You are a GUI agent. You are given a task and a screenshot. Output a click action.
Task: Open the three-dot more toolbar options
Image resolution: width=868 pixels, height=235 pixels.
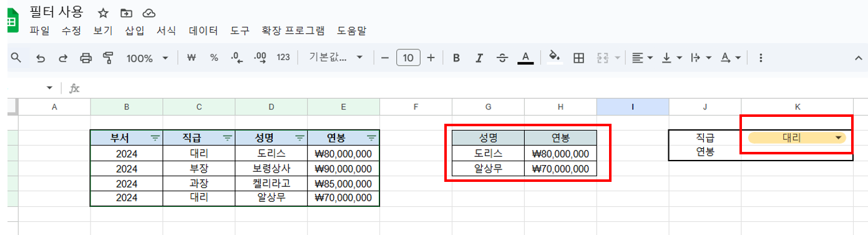pos(760,58)
